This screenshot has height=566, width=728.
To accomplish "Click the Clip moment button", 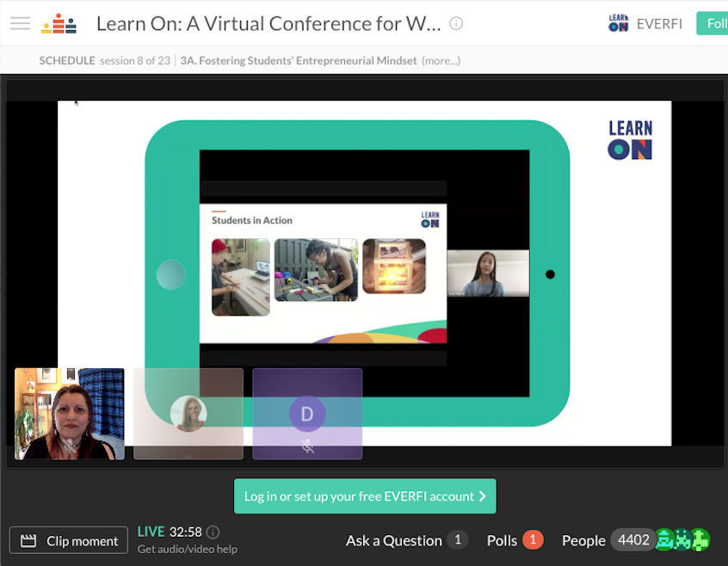I will [69, 540].
